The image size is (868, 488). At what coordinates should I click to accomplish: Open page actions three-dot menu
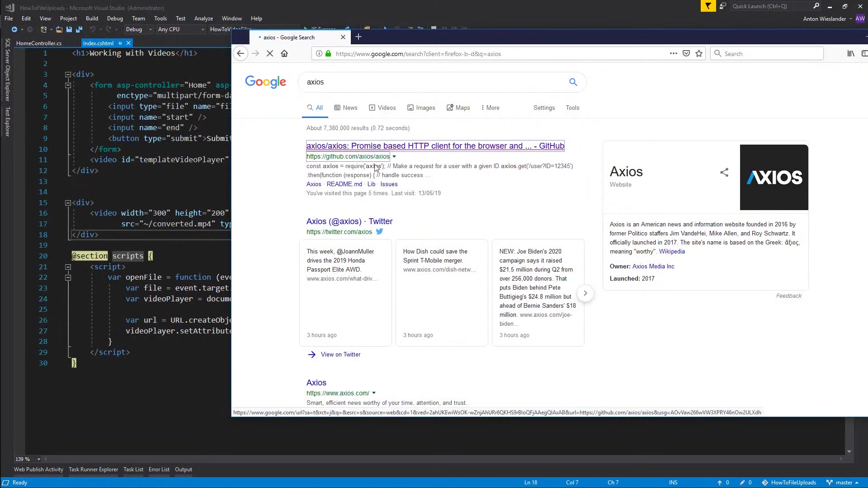673,53
